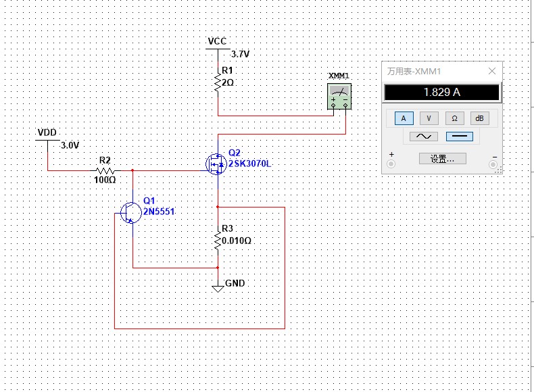
Task: Click the R3 reference designator
Action: click(x=228, y=228)
